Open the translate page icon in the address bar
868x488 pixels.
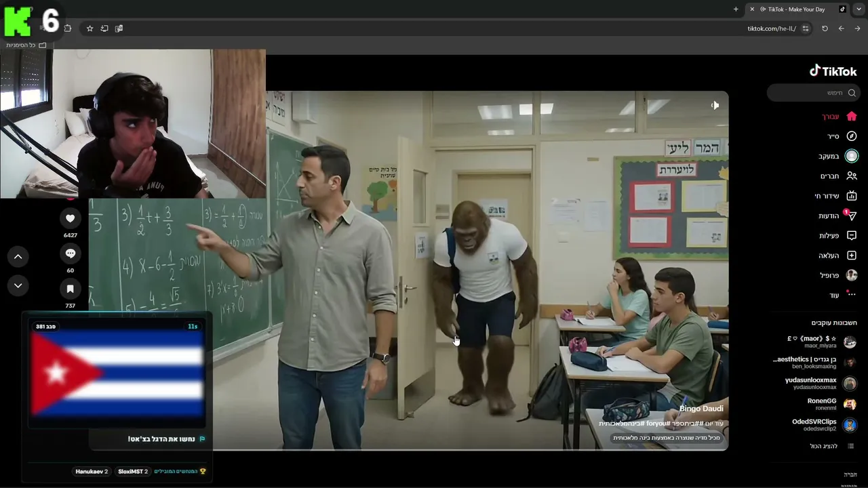(119, 28)
